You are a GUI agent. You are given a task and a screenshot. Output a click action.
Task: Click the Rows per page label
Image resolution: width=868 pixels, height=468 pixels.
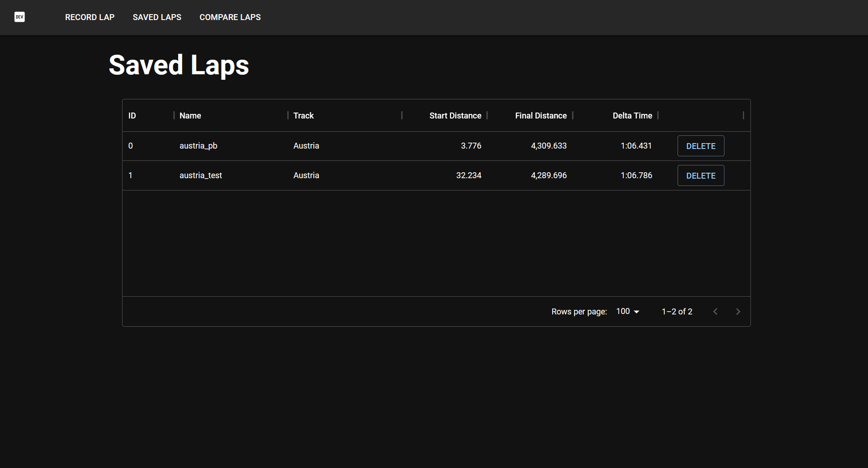pos(579,312)
